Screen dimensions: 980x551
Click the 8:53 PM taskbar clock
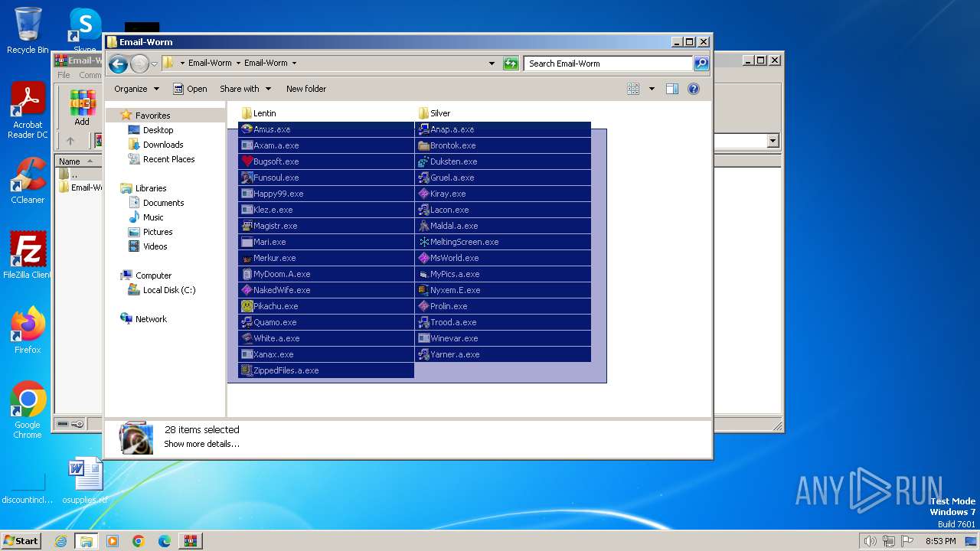941,541
